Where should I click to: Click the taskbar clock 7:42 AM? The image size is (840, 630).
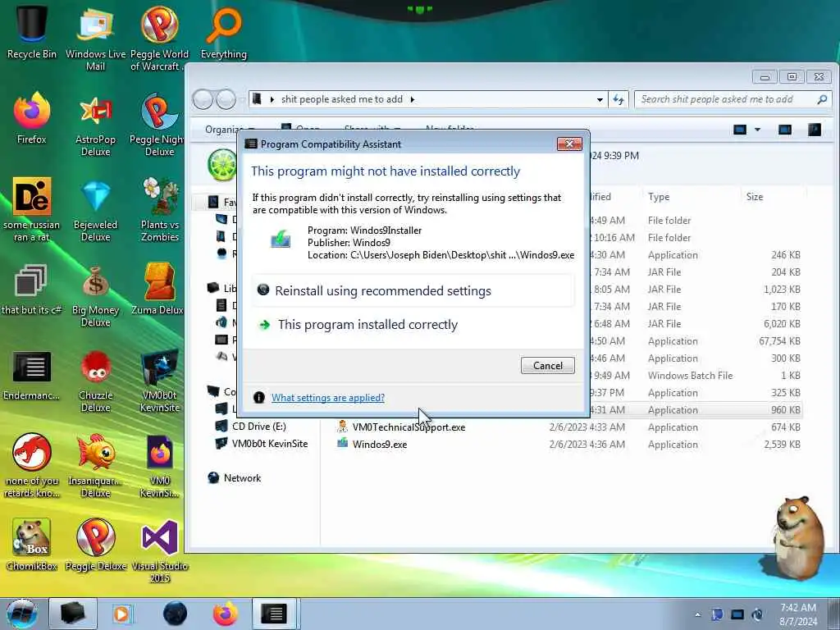click(798, 614)
